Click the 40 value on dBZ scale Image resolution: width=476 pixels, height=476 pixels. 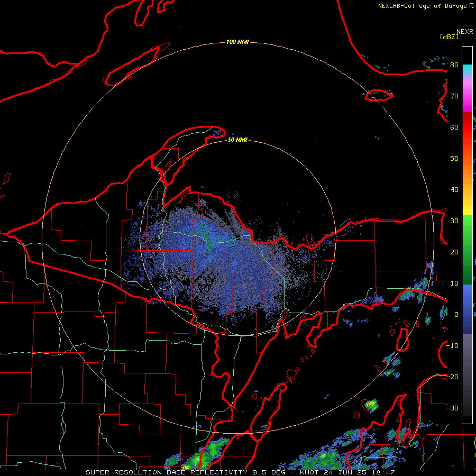454,190
